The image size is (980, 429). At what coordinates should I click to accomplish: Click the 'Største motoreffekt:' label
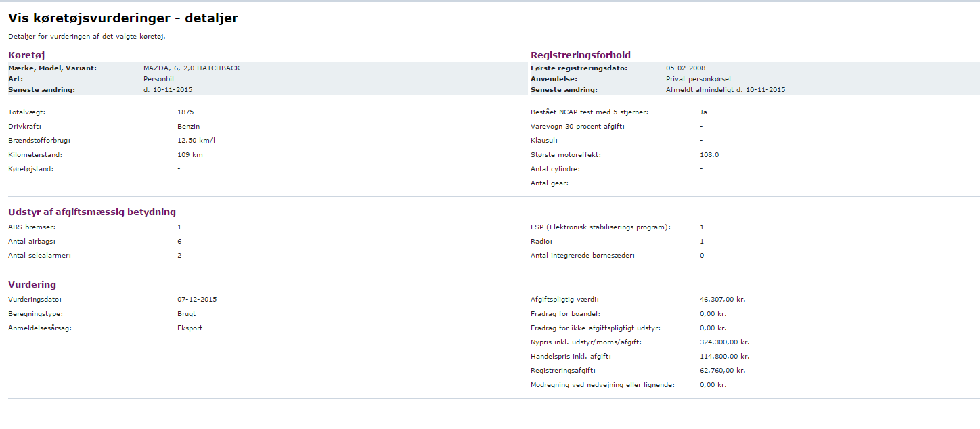pos(566,154)
